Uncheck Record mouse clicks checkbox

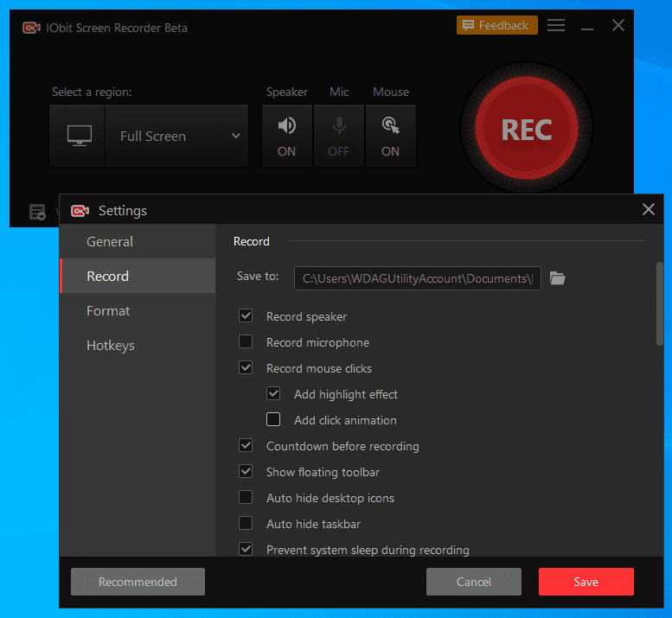pos(246,367)
